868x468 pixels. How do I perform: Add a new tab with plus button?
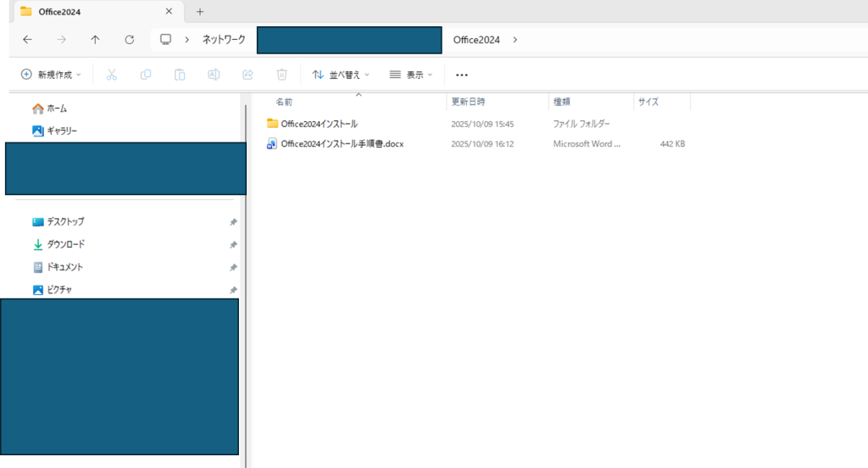tap(200, 12)
